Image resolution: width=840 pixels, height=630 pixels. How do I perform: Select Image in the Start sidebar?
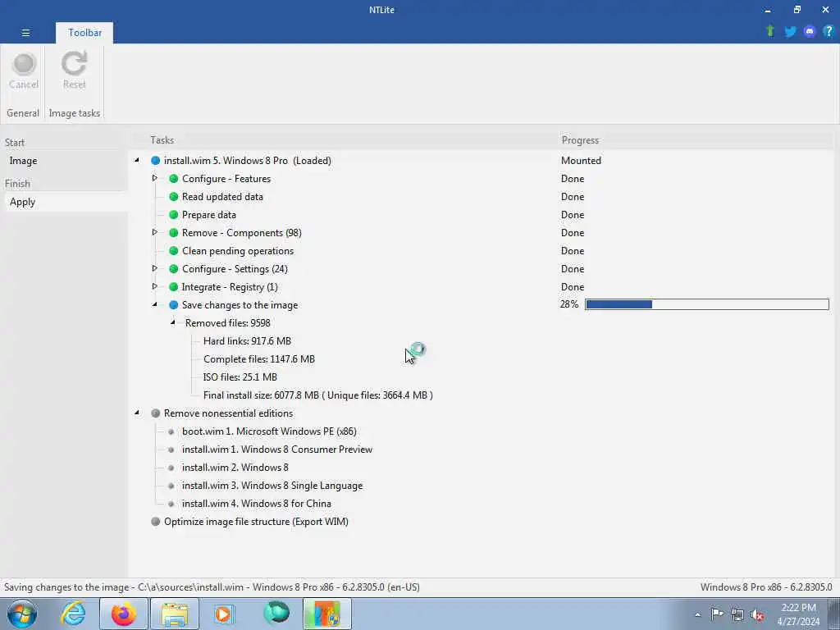pos(23,161)
